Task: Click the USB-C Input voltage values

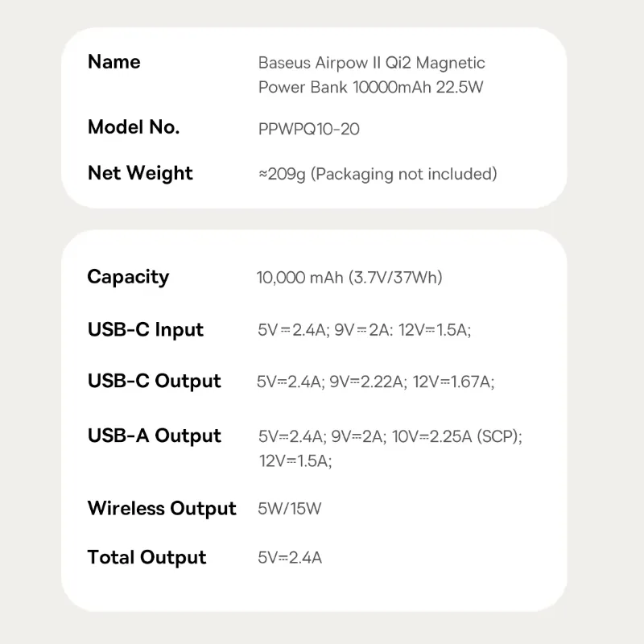Action: coord(365,330)
